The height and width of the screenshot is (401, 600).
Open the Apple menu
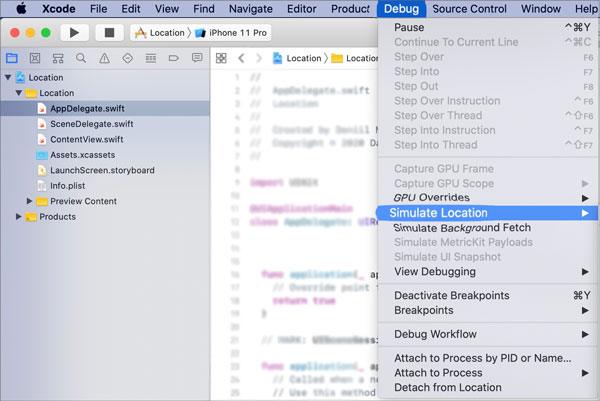tap(21, 8)
